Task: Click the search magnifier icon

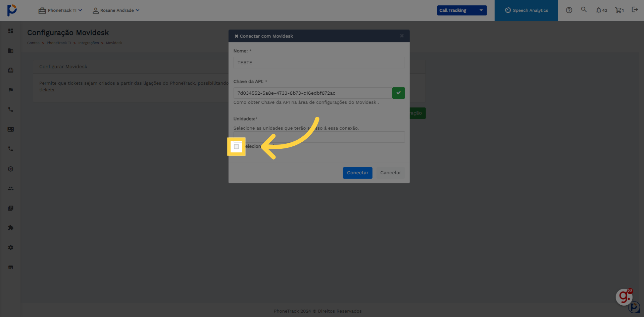Action: (x=584, y=10)
